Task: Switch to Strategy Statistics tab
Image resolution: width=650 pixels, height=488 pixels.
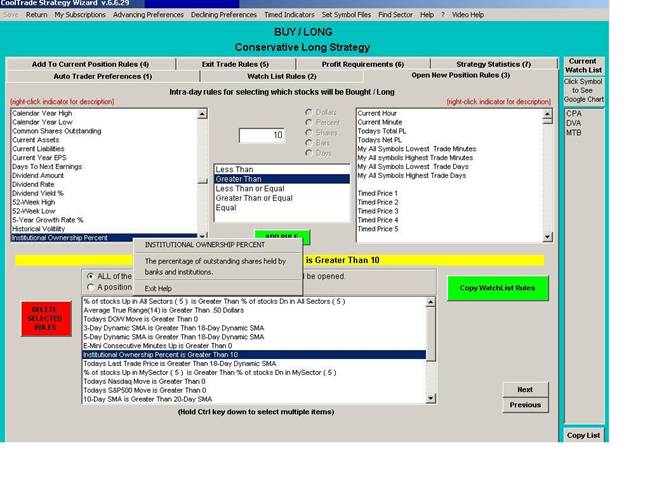Action: [493, 64]
